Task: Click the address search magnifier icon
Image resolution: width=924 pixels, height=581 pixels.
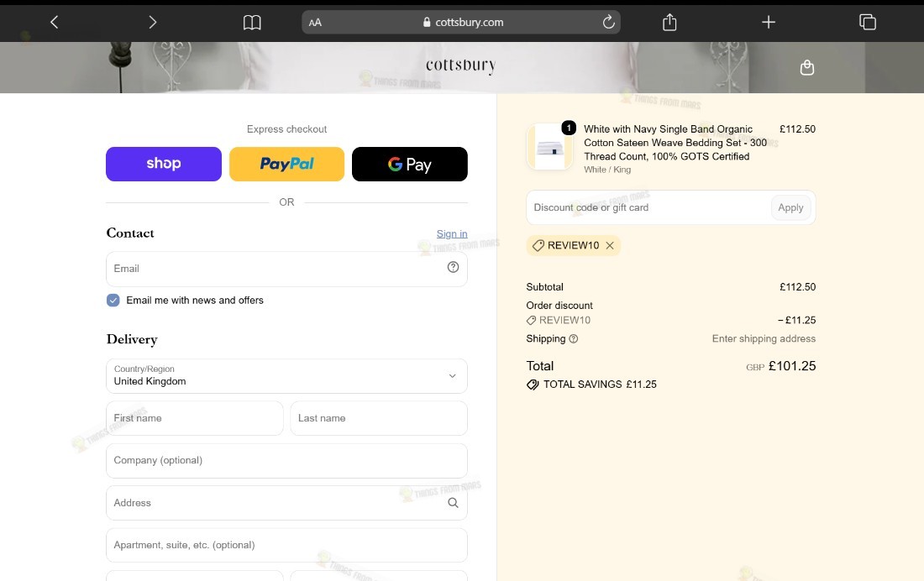Action: (453, 503)
